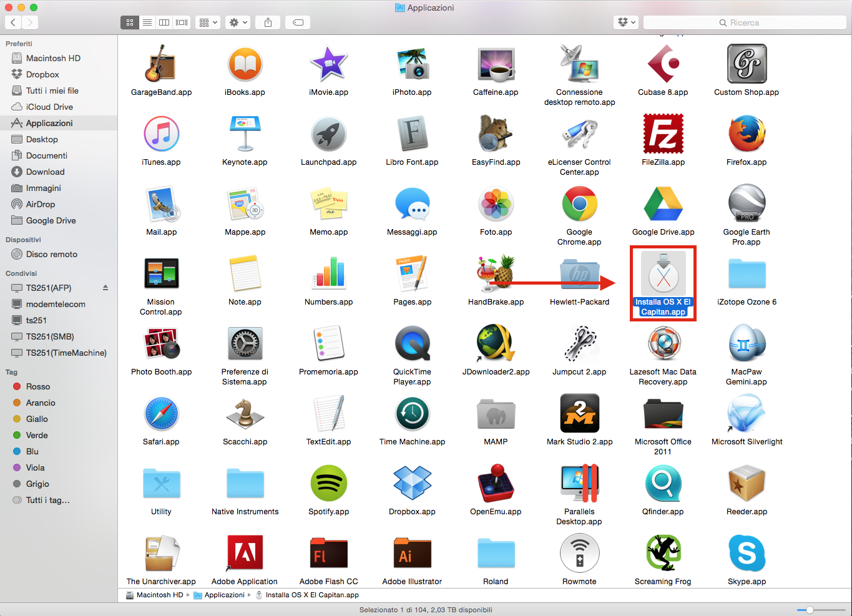Screen dimensions: 852x616
Task: Eject the TS251(AFP) shared volume
Action: point(105,288)
